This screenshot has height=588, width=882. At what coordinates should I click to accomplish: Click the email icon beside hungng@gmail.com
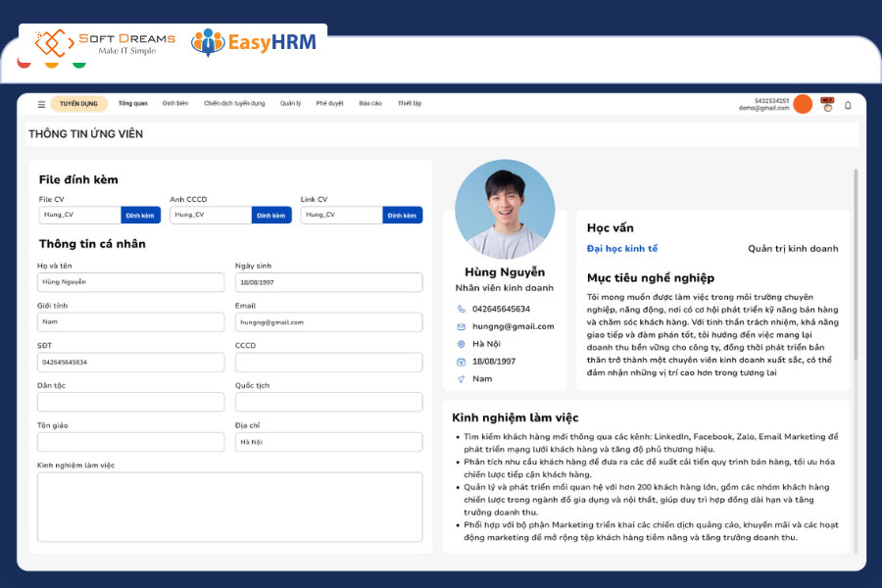[x=461, y=325]
